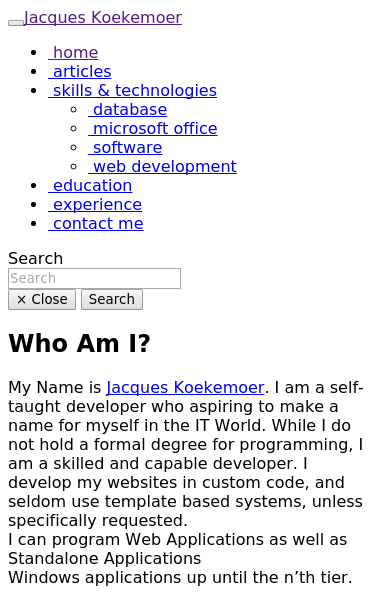Open the web development submenu link

tap(162, 166)
